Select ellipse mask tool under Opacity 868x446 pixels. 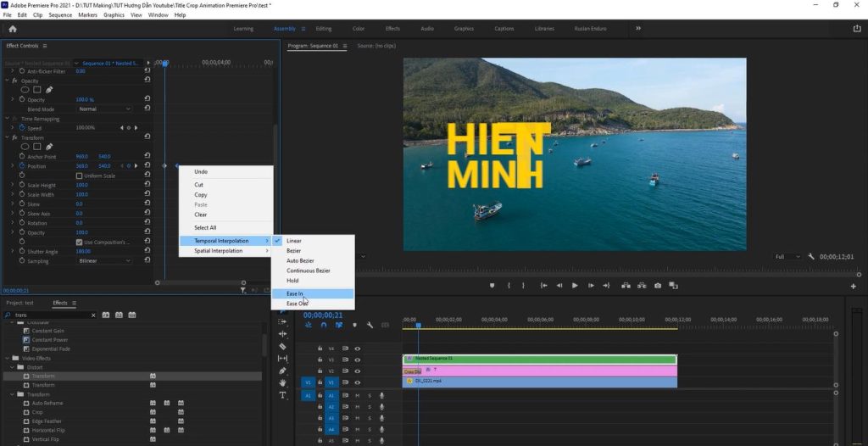coord(25,90)
